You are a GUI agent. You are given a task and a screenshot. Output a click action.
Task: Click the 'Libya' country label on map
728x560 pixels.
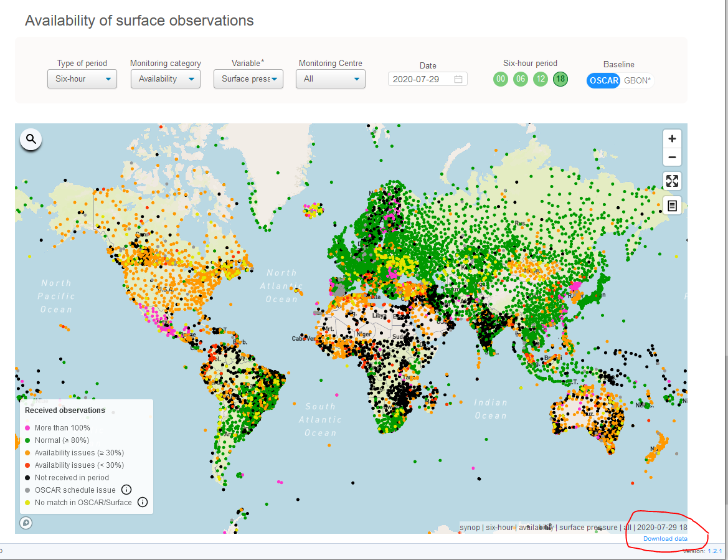click(x=379, y=316)
